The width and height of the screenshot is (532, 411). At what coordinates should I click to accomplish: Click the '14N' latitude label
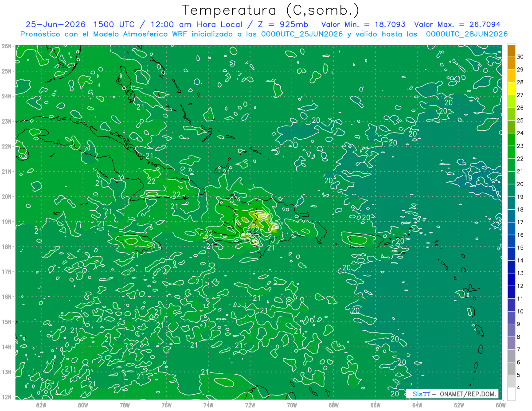(x=7, y=347)
